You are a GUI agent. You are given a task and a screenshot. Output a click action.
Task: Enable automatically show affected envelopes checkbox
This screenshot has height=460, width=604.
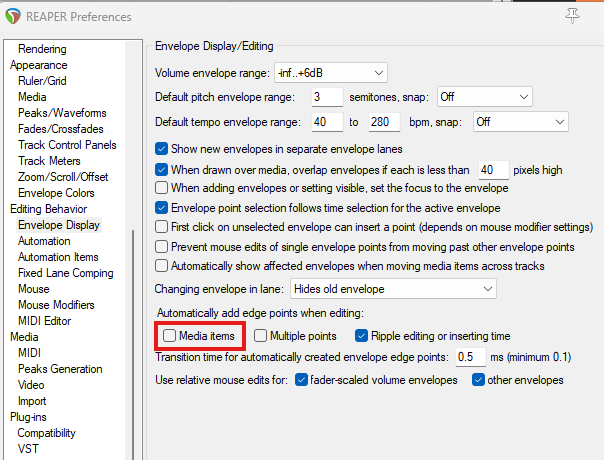161,266
